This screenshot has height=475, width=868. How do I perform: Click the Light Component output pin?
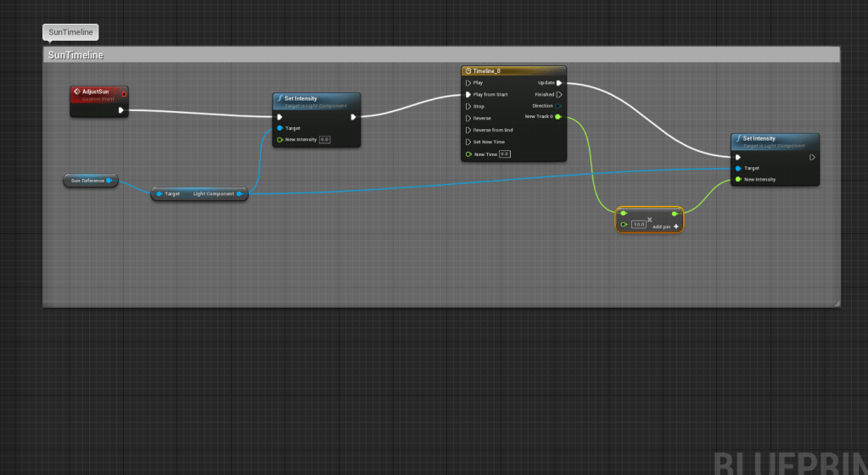(x=240, y=194)
